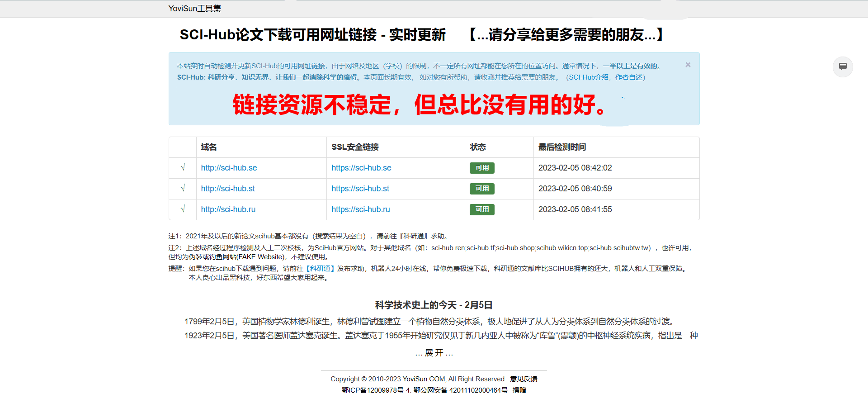Expand history section via ...展开...
The image size is (868, 408).
tap(434, 353)
